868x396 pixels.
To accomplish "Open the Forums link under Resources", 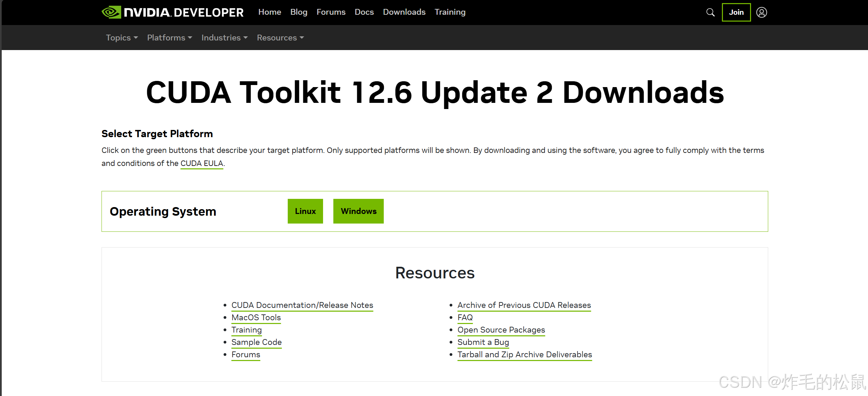I will click(246, 355).
